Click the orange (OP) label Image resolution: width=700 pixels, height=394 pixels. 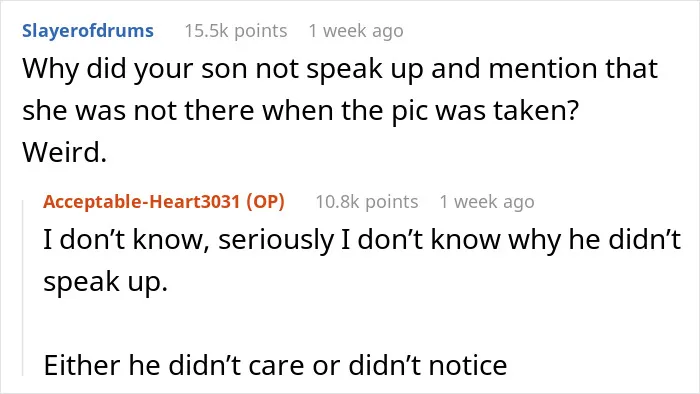click(x=265, y=202)
